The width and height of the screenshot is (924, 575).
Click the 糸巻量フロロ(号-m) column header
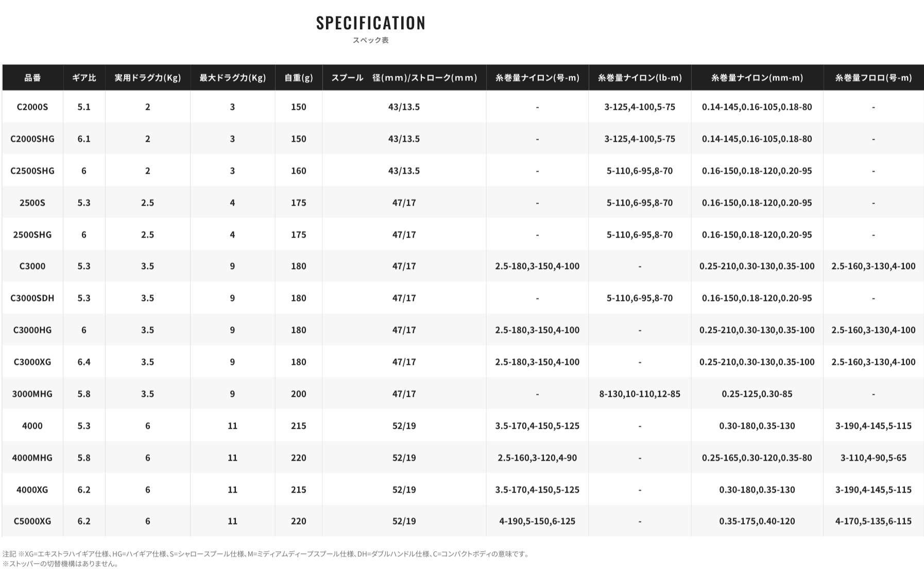[874, 78]
